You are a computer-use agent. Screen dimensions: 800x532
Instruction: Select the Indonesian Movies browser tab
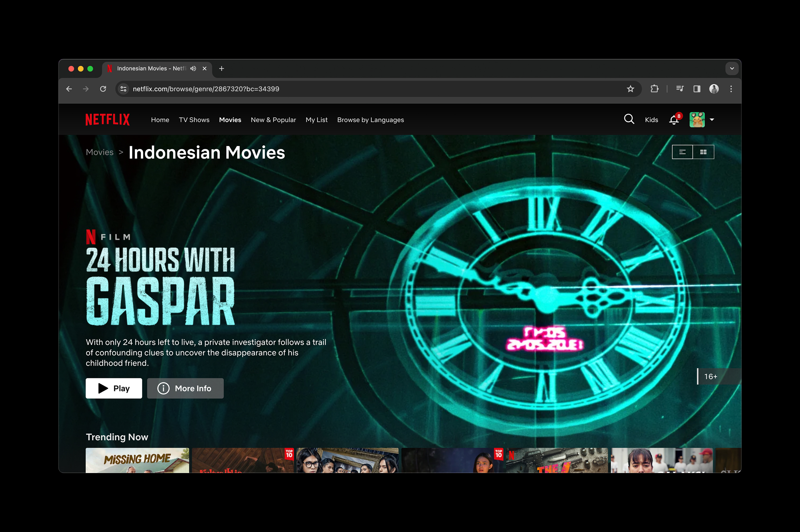click(157, 69)
